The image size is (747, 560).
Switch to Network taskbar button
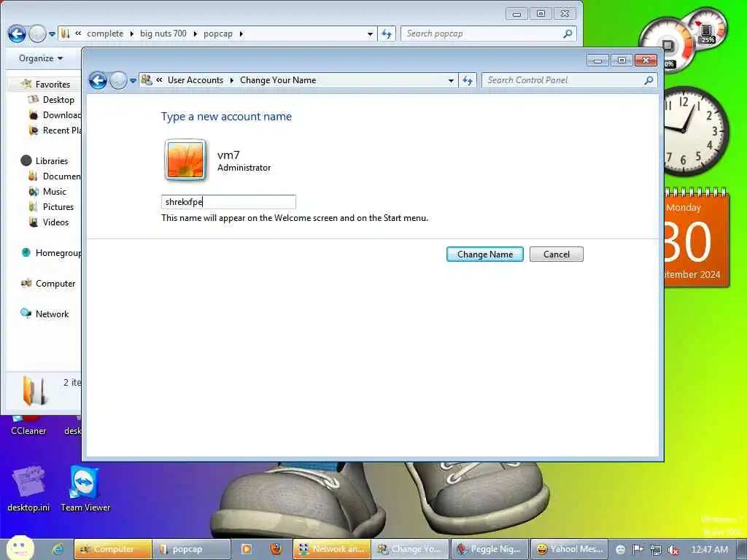click(332, 549)
